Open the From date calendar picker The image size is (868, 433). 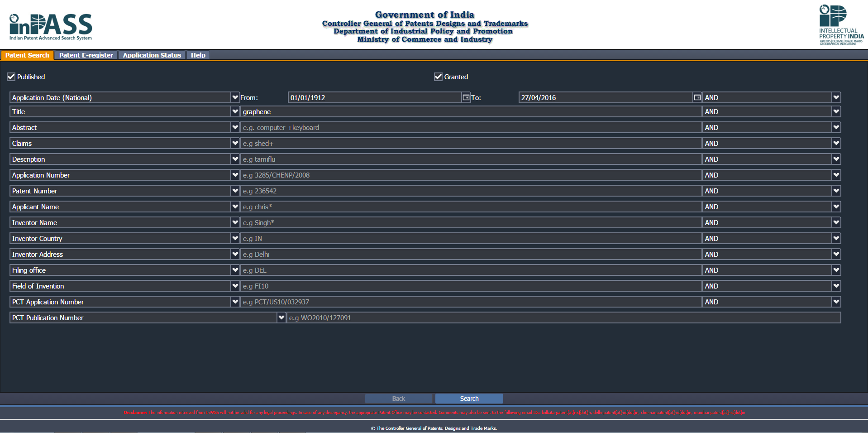point(466,97)
